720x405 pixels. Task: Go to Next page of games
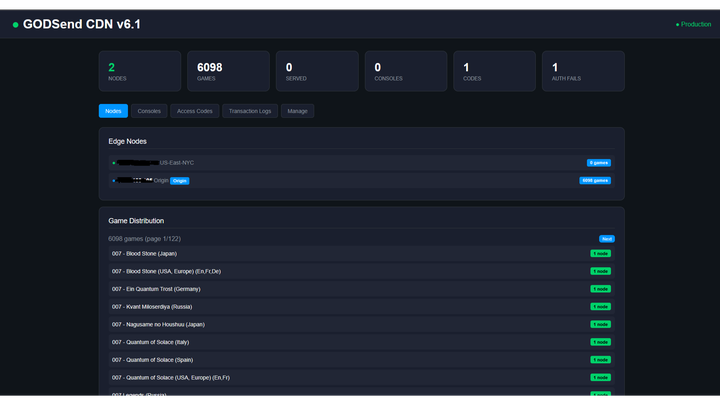tap(606, 239)
